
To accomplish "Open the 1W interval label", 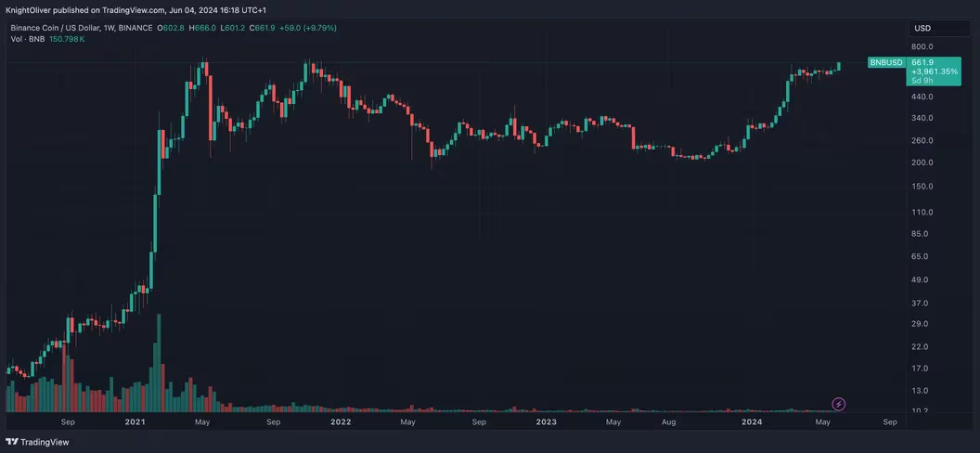I will point(110,28).
